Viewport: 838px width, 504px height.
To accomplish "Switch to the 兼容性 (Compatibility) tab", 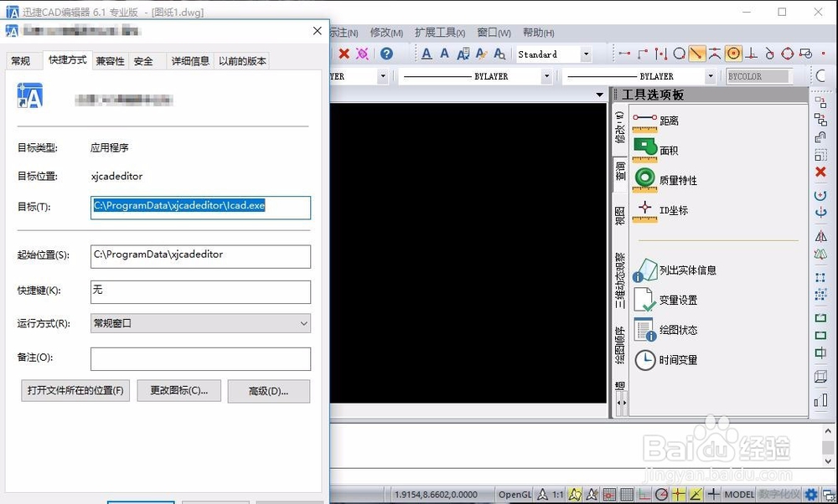I will point(110,61).
